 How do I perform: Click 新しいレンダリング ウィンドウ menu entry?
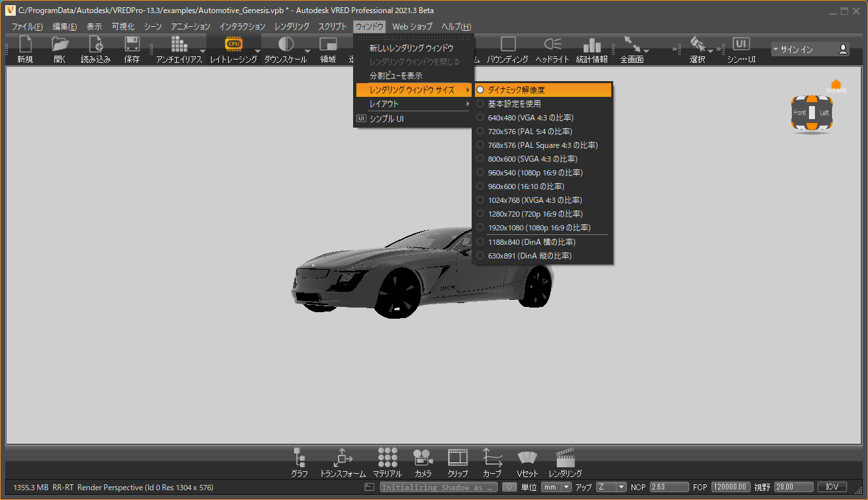tap(413, 48)
